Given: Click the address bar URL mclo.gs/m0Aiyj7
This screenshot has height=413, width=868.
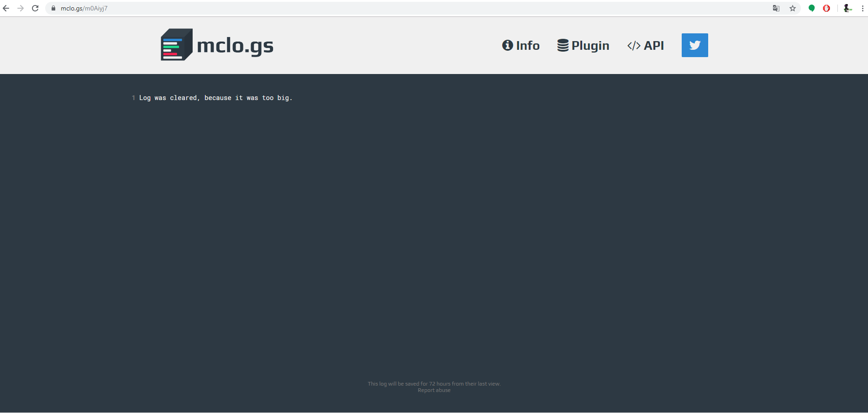Looking at the screenshot, I should (x=84, y=8).
